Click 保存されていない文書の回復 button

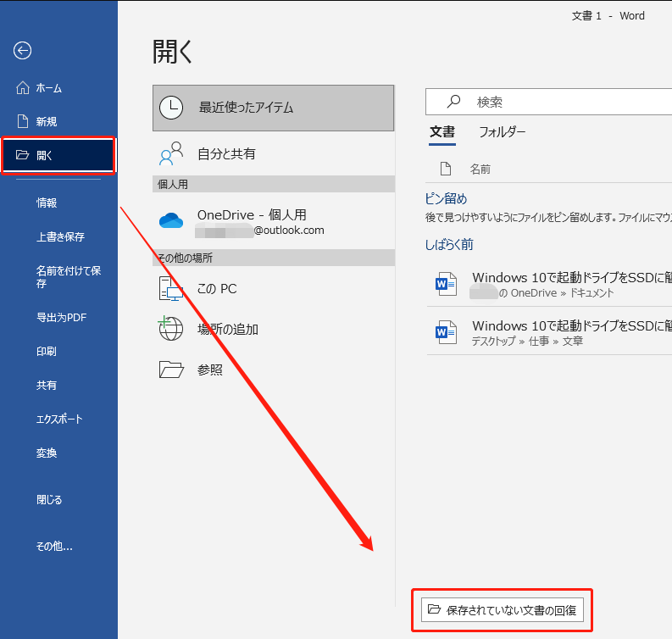[x=502, y=610]
